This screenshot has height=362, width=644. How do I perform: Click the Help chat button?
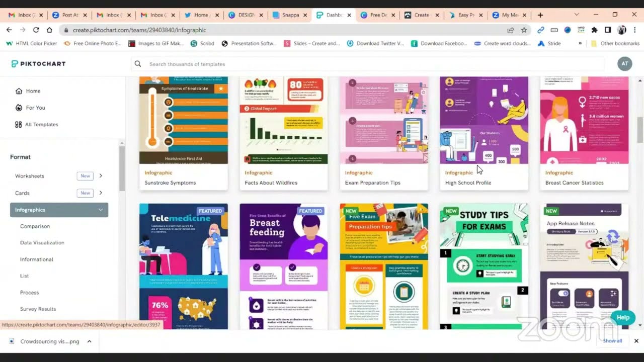pyautogui.click(x=623, y=317)
